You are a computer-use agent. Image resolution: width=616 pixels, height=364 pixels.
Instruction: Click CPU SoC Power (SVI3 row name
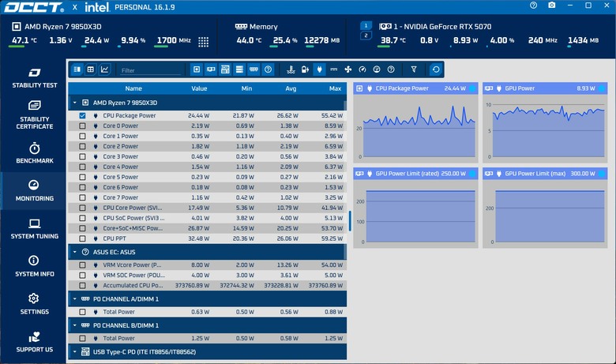point(133,218)
